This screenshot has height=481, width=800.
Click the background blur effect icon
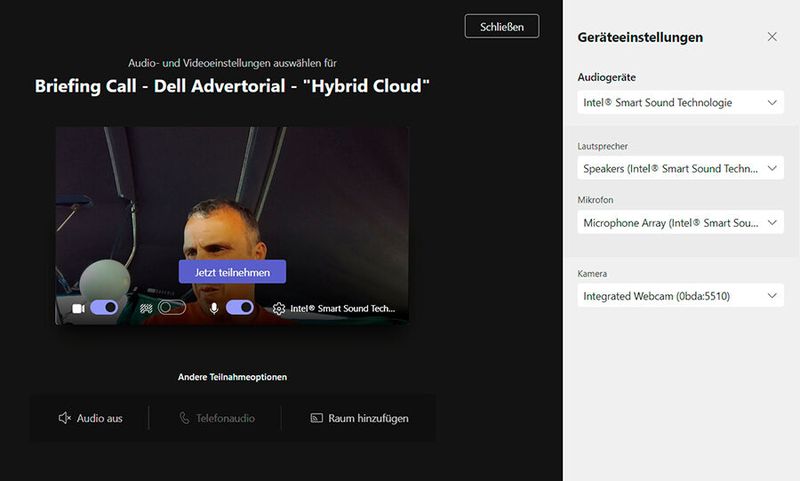pos(146,308)
